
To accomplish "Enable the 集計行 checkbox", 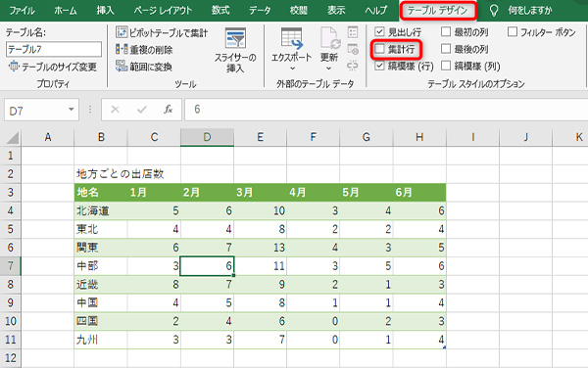I will 380,49.
